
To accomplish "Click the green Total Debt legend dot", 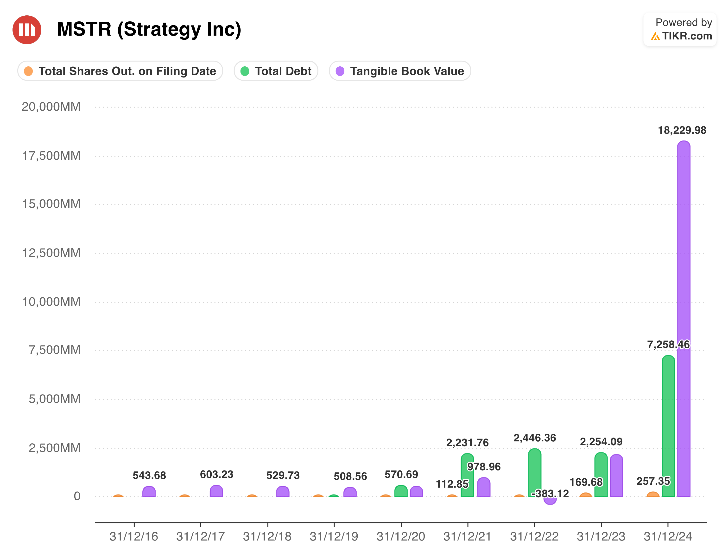I will (245, 71).
